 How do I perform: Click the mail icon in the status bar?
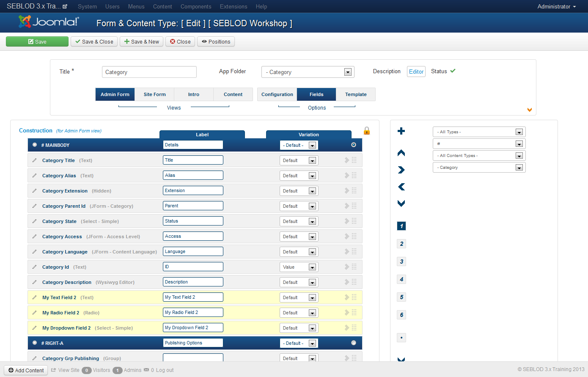[x=146, y=370]
